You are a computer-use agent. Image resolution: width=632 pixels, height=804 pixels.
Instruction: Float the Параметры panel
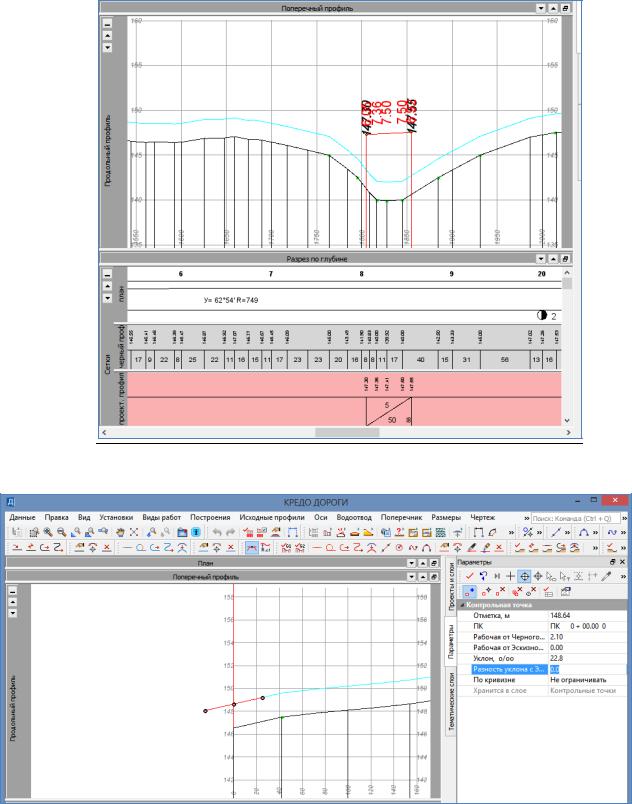(614, 562)
